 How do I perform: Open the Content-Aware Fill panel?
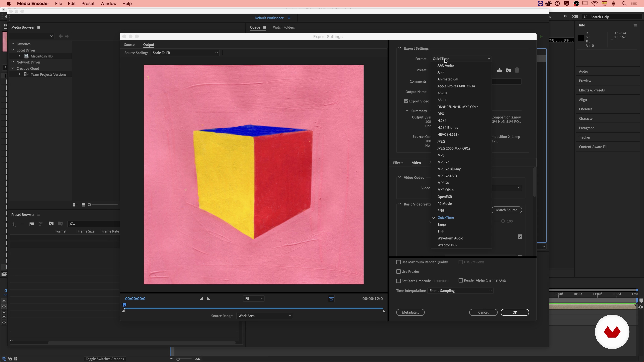click(593, 147)
